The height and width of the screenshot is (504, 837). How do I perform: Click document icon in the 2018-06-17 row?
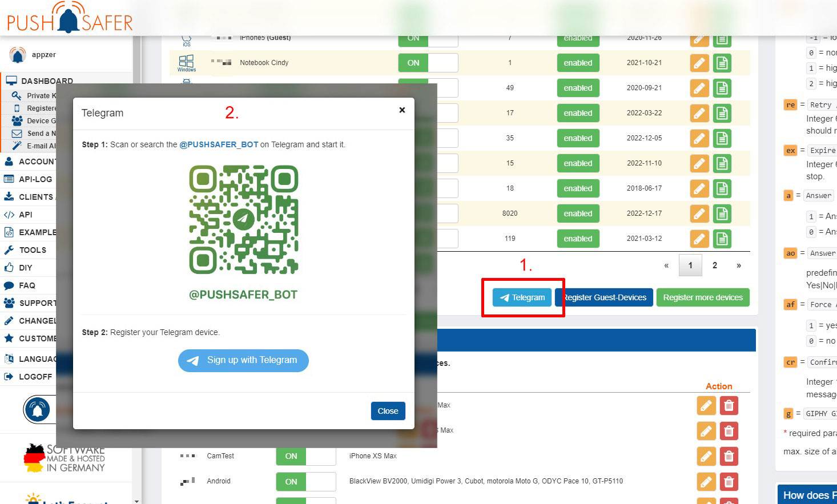click(722, 188)
